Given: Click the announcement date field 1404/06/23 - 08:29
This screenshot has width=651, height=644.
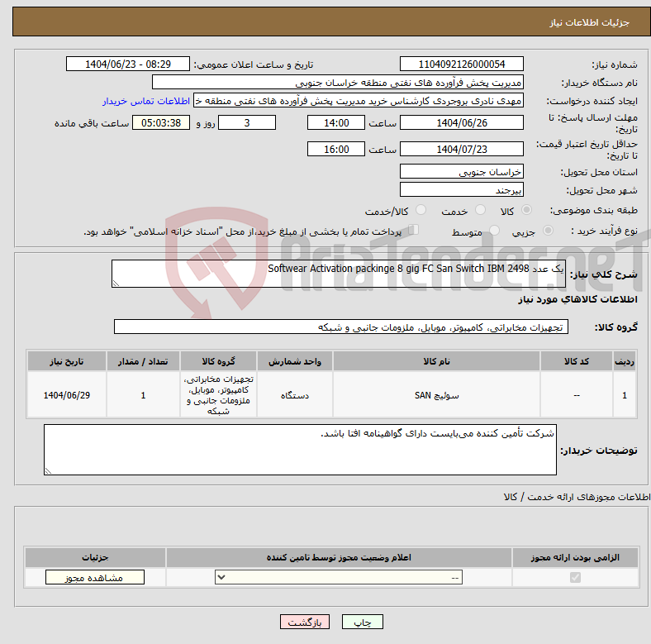Looking at the screenshot, I should tap(128, 64).
